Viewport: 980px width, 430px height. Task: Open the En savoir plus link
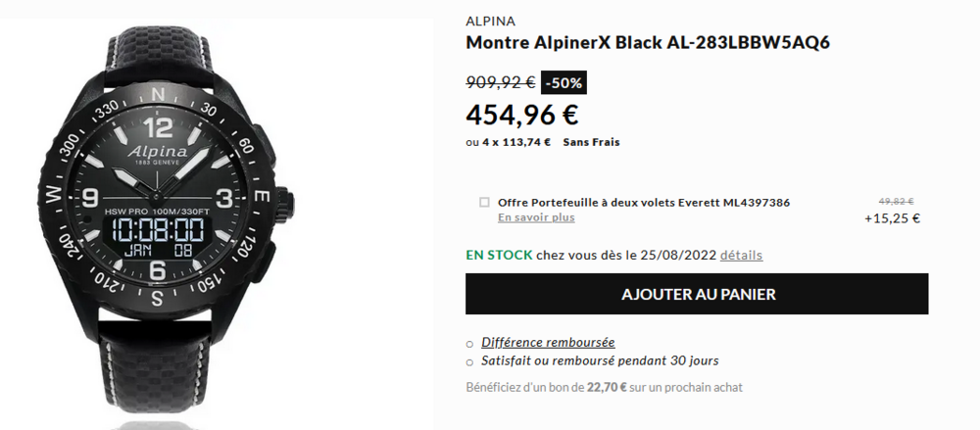coord(536,217)
